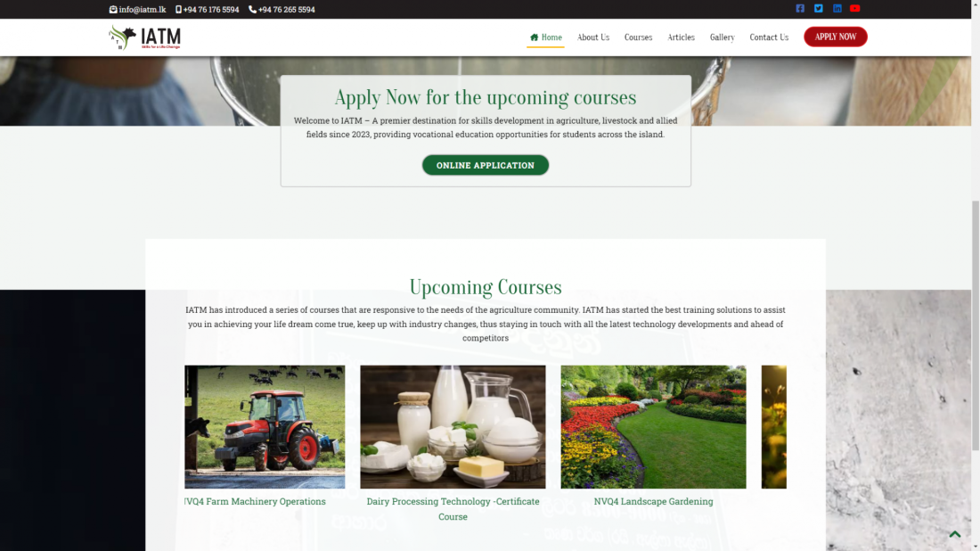Open the dairy products course thumbnail
Image resolution: width=980 pixels, height=551 pixels.
(x=453, y=427)
